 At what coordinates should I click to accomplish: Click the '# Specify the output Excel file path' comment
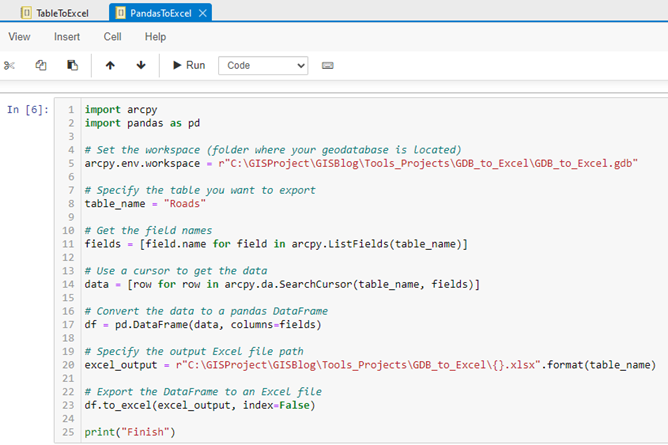194,351
